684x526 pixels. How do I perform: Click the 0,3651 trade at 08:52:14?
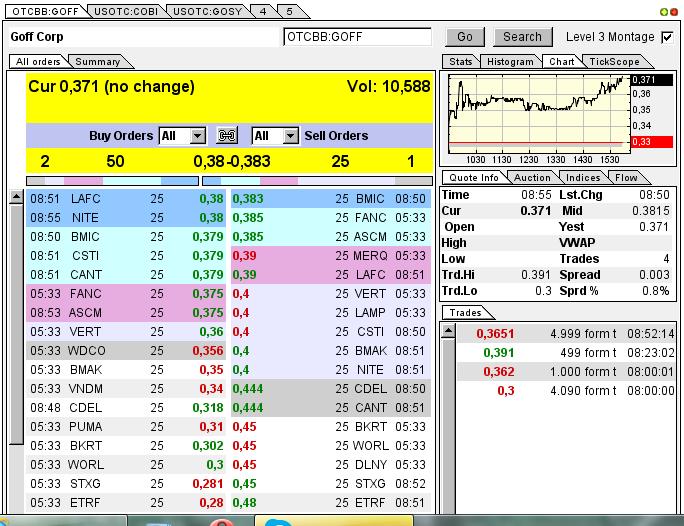(x=566, y=334)
